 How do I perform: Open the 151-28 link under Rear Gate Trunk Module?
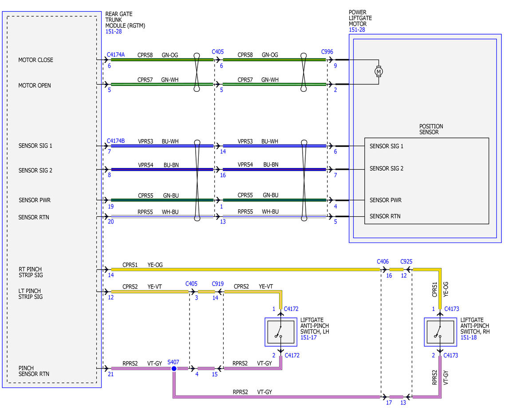(113, 31)
